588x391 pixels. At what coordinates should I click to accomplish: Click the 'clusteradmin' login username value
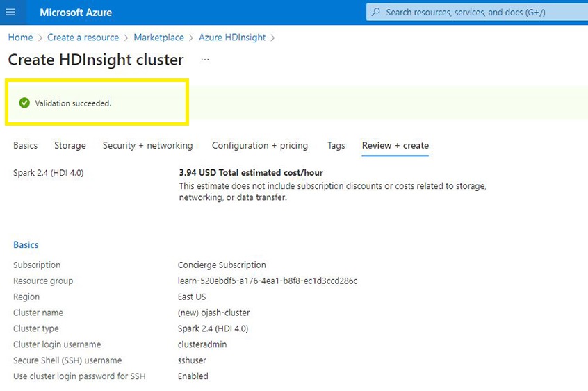pyautogui.click(x=202, y=344)
